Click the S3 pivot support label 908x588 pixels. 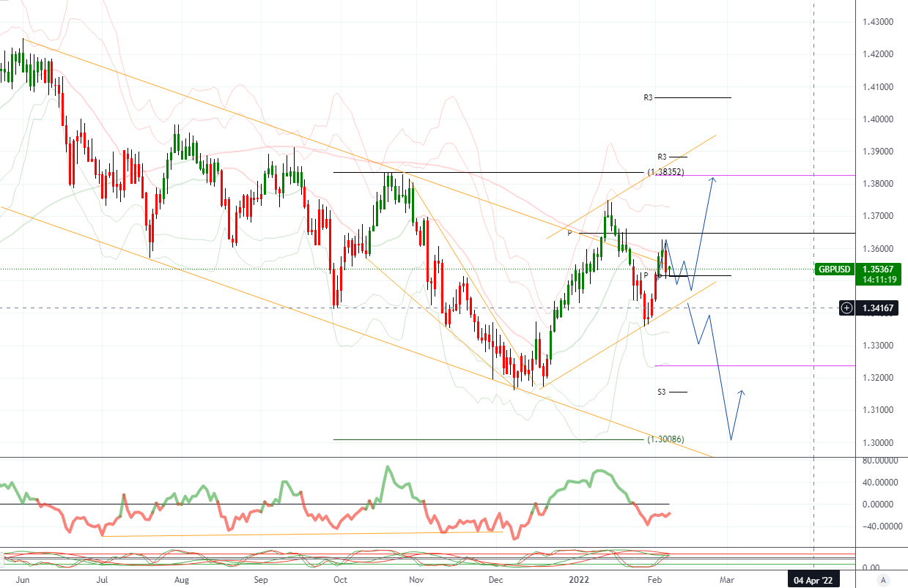[662, 392]
